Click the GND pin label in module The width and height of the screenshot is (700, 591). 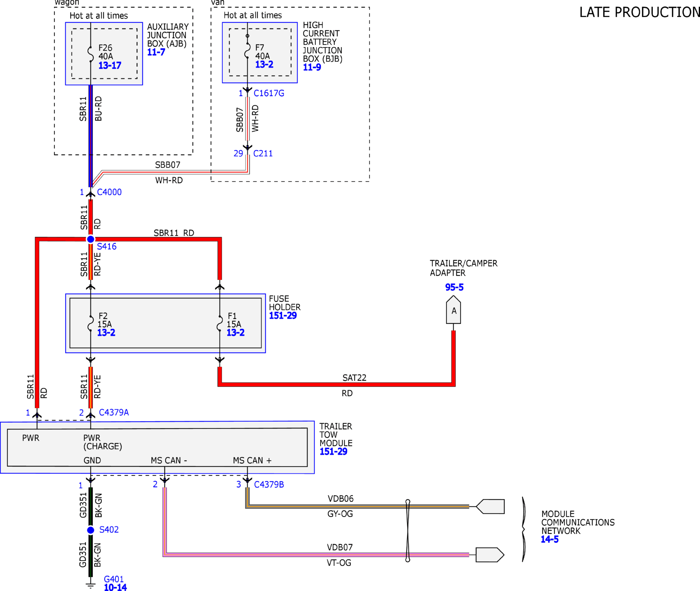click(x=92, y=460)
